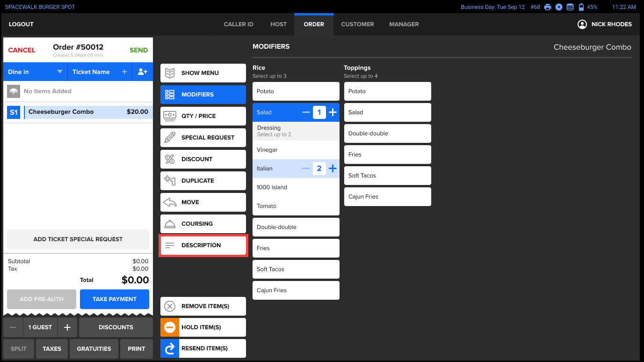Image resolution: width=644 pixels, height=362 pixels.
Task: Decrease Italian dressing quantity with minus
Action: (x=306, y=169)
